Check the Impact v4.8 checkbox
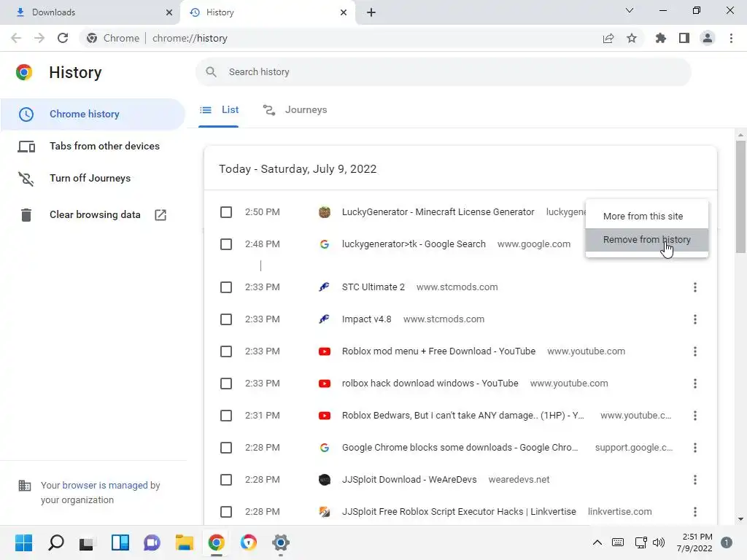Screen dimensions: 747x560 [x=226, y=319]
